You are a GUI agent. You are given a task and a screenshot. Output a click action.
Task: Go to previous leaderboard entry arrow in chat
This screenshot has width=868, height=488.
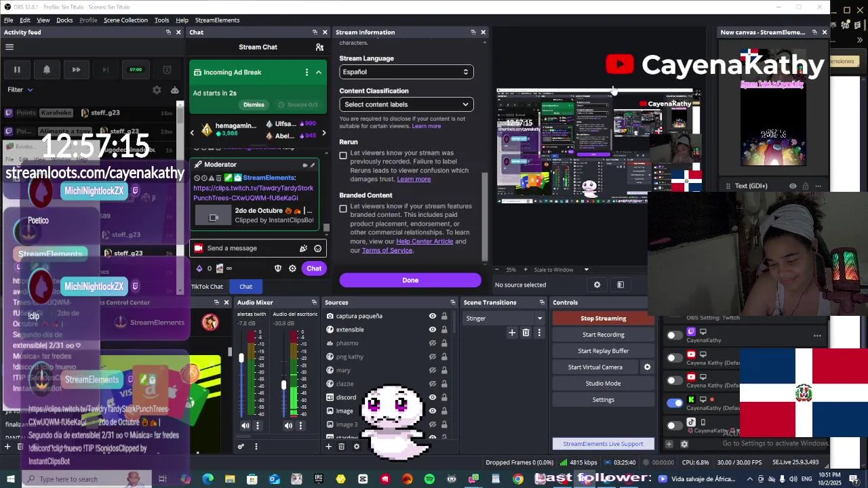click(192, 133)
